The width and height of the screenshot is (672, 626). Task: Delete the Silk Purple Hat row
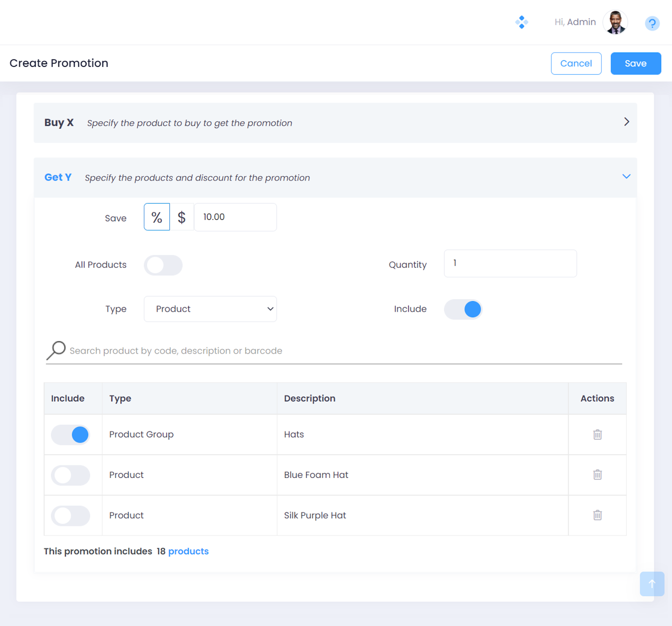(597, 515)
